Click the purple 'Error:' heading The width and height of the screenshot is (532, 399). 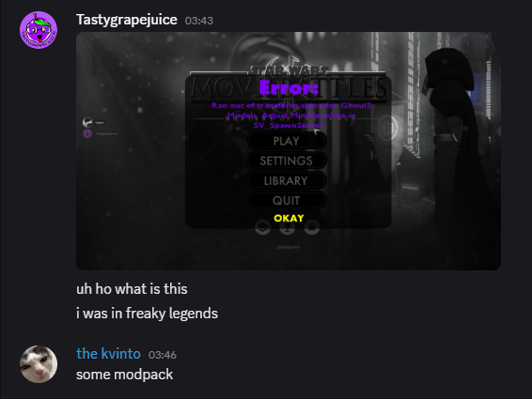(x=289, y=87)
